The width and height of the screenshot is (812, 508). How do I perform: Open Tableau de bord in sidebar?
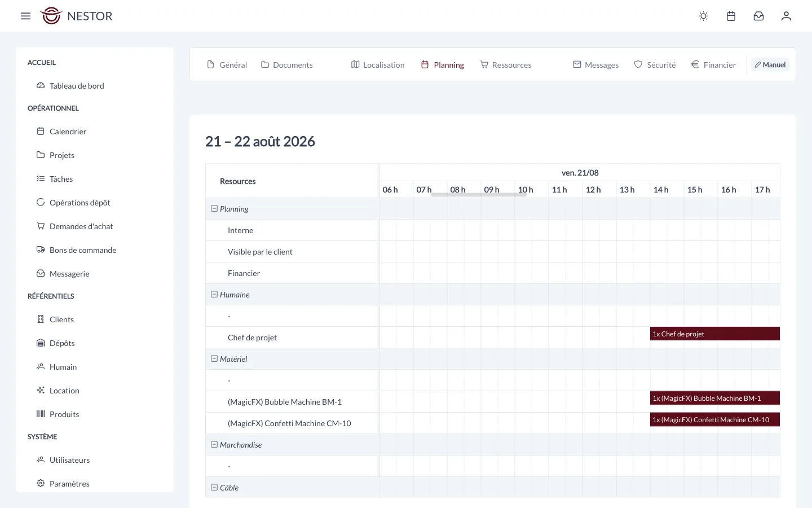point(77,86)
